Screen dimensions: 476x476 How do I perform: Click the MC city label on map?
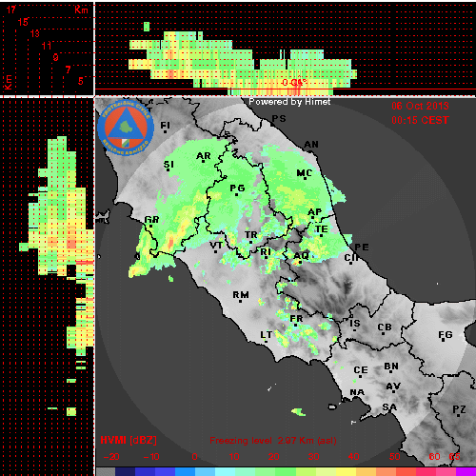[x=305, y=173]
